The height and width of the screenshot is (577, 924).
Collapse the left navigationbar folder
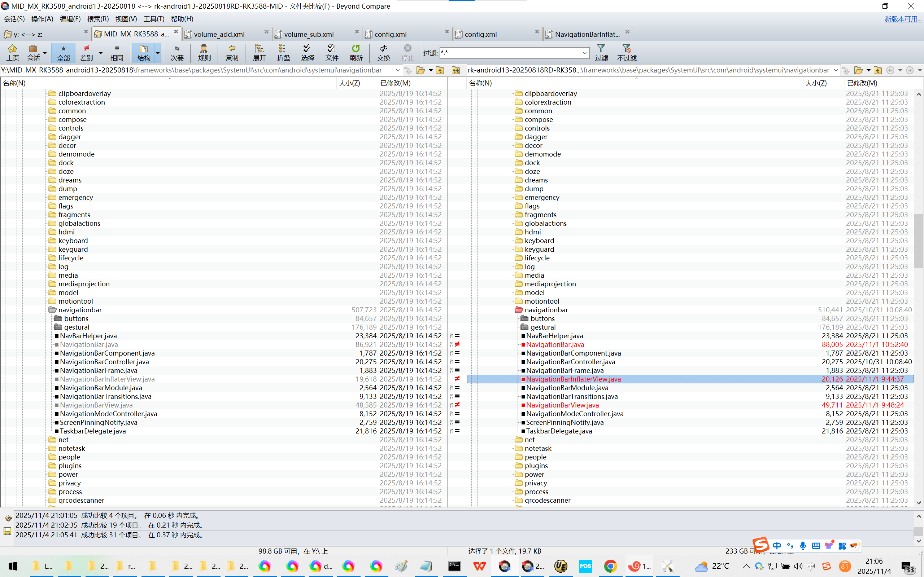pyautogui.click(x=53, y=310)
